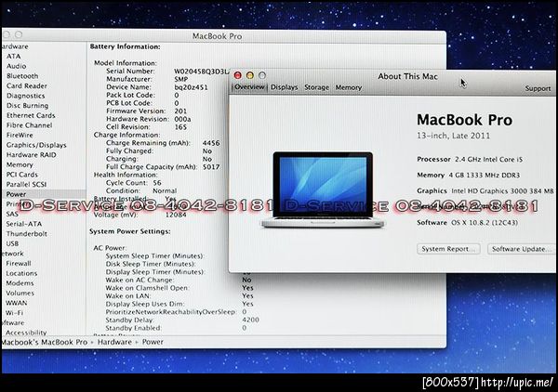Click the Voltage value 12084
558x392 pixels.
click(176, 215)
